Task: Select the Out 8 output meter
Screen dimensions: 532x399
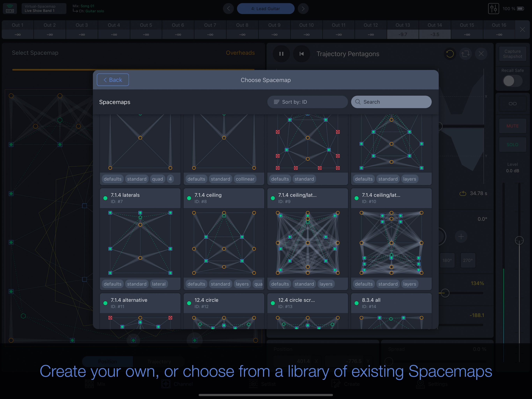Action: tap(242, 30)
